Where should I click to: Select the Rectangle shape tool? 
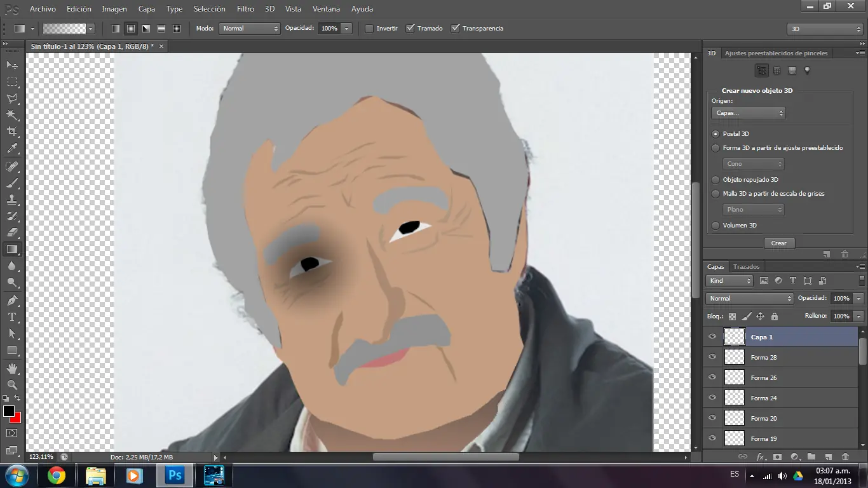[x=11, y=350]
